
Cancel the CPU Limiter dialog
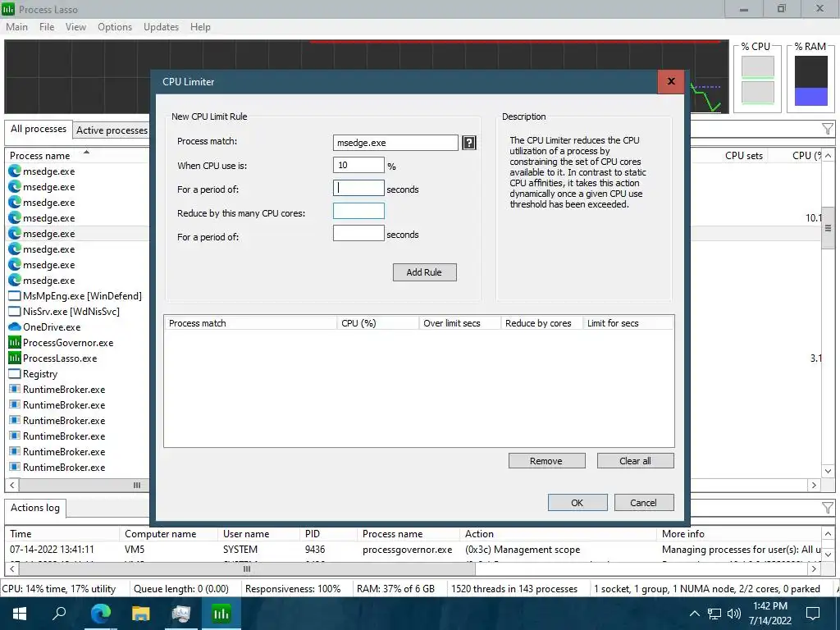click(644, 503)
